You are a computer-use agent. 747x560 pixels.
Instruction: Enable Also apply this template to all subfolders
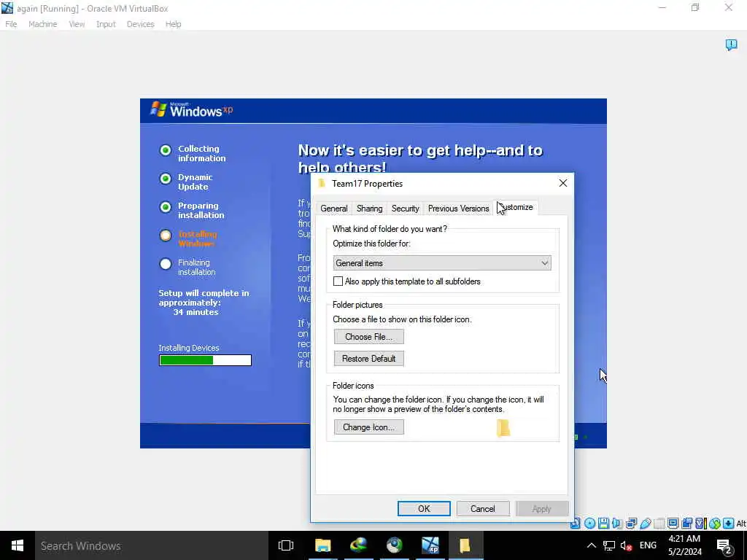338,281
